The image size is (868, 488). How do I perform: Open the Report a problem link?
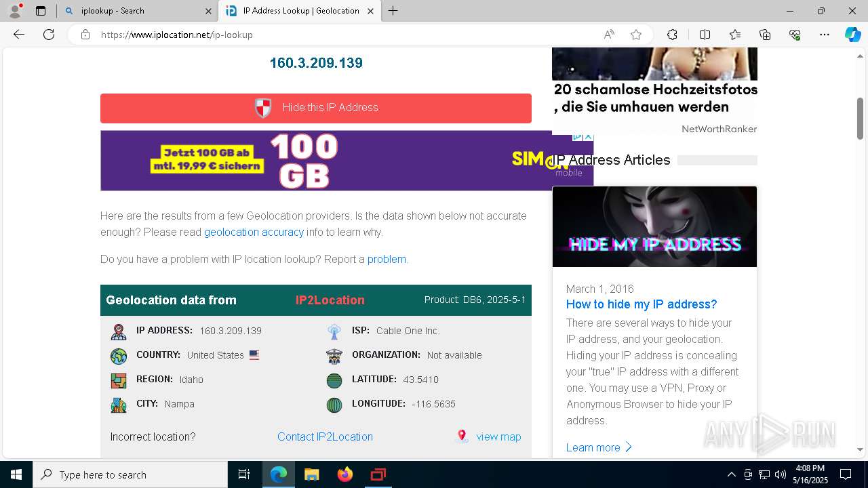[387, 259]
